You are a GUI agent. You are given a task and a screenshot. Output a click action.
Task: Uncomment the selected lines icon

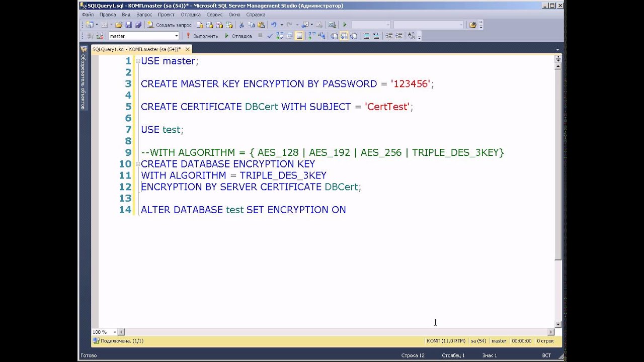click(376, 36)
